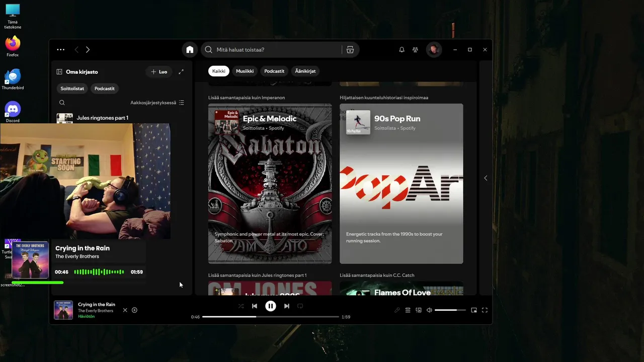644x362 pixels.
Task: Click the green waveform in overlay widget
Action: click(99, 272)
